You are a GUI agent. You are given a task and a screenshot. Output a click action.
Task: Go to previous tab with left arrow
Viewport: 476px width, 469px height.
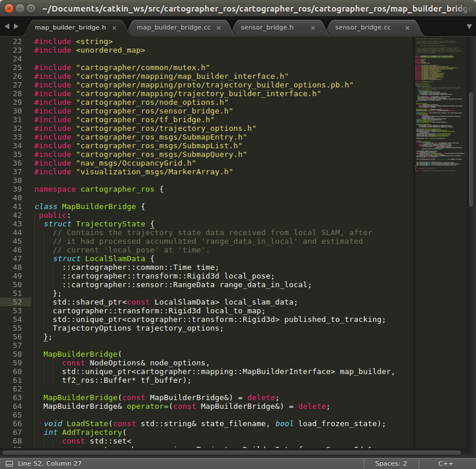tap(7, 26)
